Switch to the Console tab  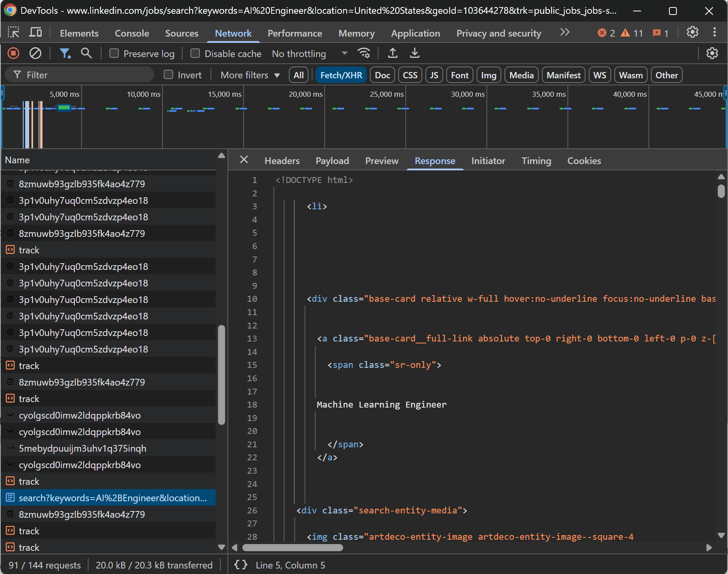pos(132,33)
